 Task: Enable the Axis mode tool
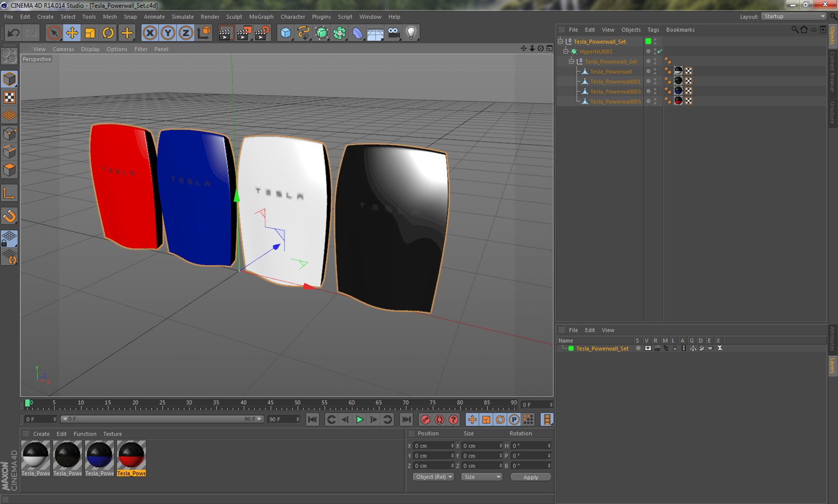[x=9, y=193]
